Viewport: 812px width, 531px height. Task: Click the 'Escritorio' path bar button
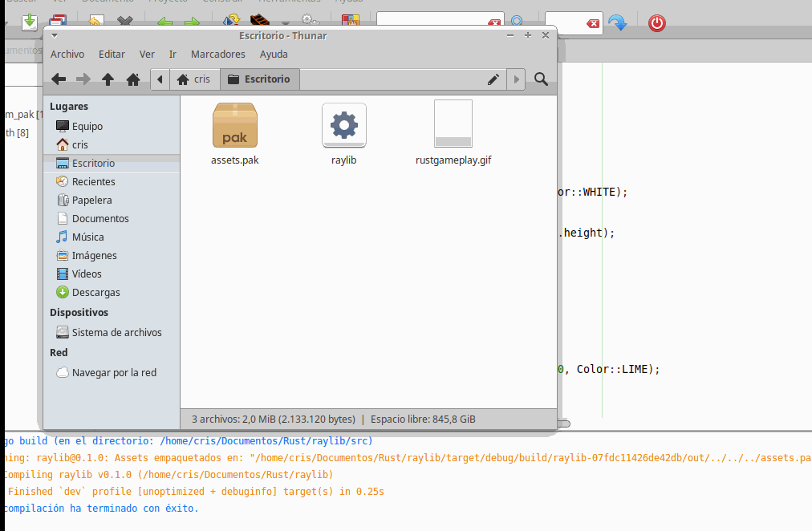(259, 79)
